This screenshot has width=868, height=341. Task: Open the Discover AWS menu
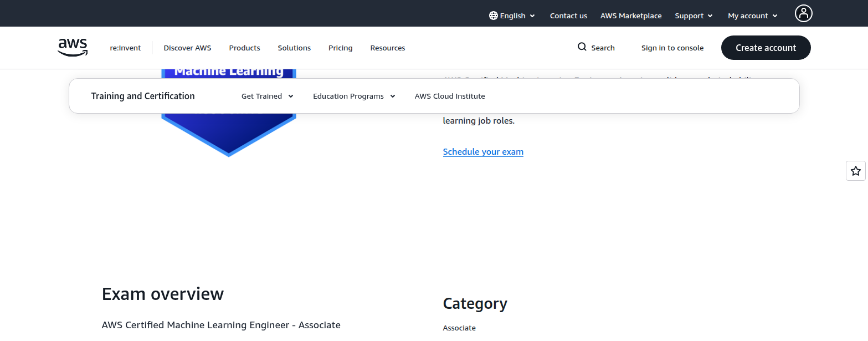tap(187, 48)
